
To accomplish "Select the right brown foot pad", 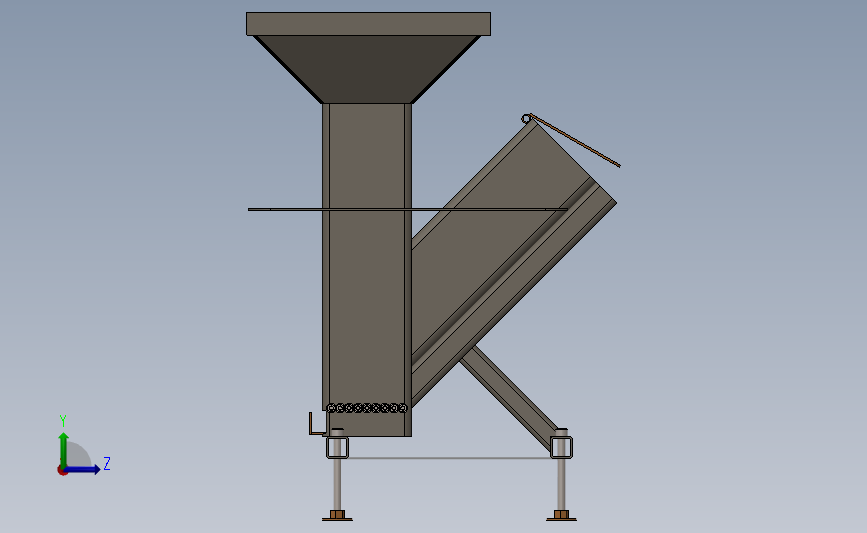I will pos(561,516).
